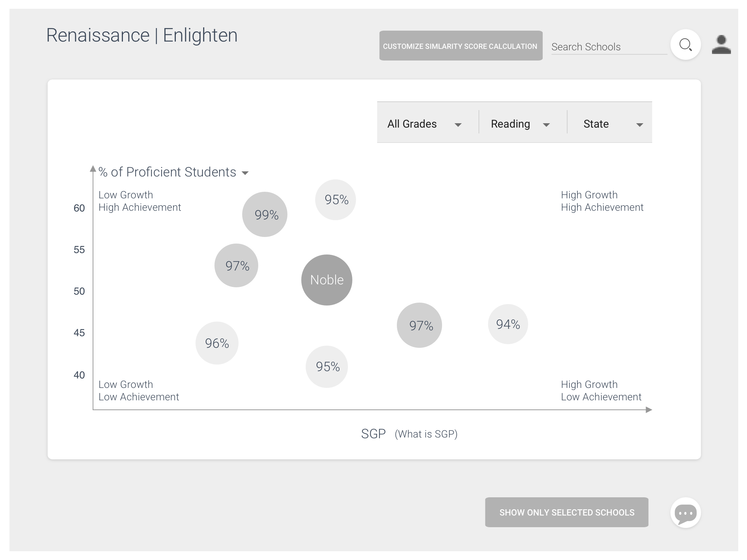The width and height of the screenshot is (747, 560).
Task: Select the 96% similarity bubble
Action: tap(217, 343)
